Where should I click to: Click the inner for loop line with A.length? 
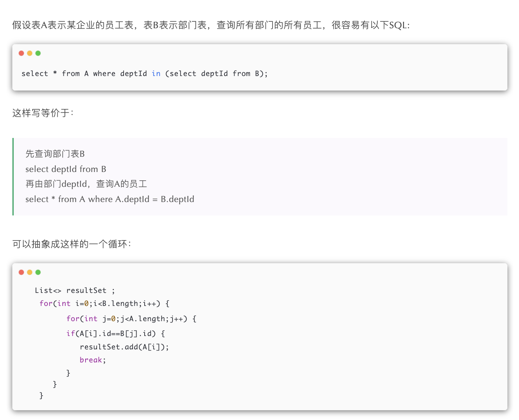[x=131, y=319]
